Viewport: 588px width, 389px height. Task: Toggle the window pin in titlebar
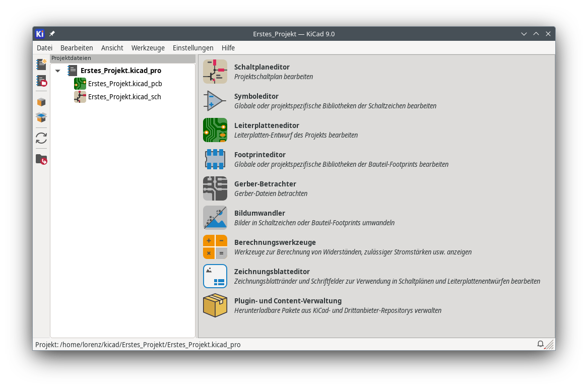[x=51, y=34]
